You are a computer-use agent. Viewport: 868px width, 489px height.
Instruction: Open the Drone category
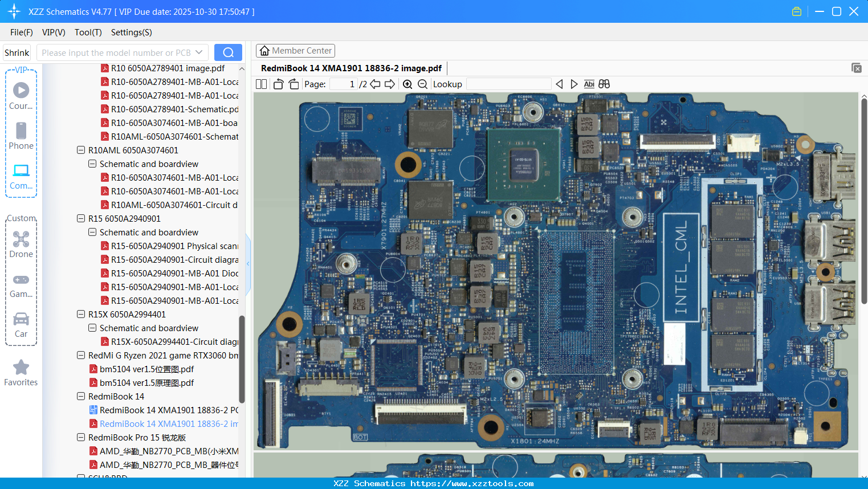click(21, 244)
